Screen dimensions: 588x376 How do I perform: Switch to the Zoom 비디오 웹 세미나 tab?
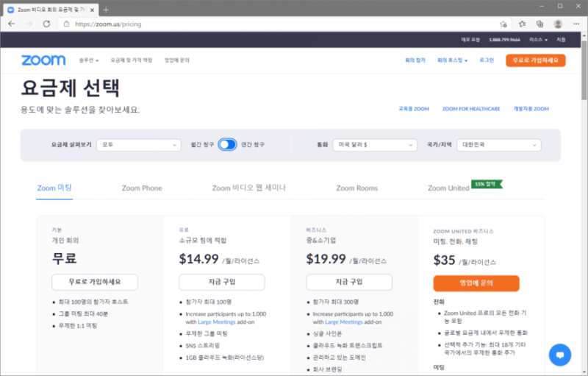coord(249,188)
